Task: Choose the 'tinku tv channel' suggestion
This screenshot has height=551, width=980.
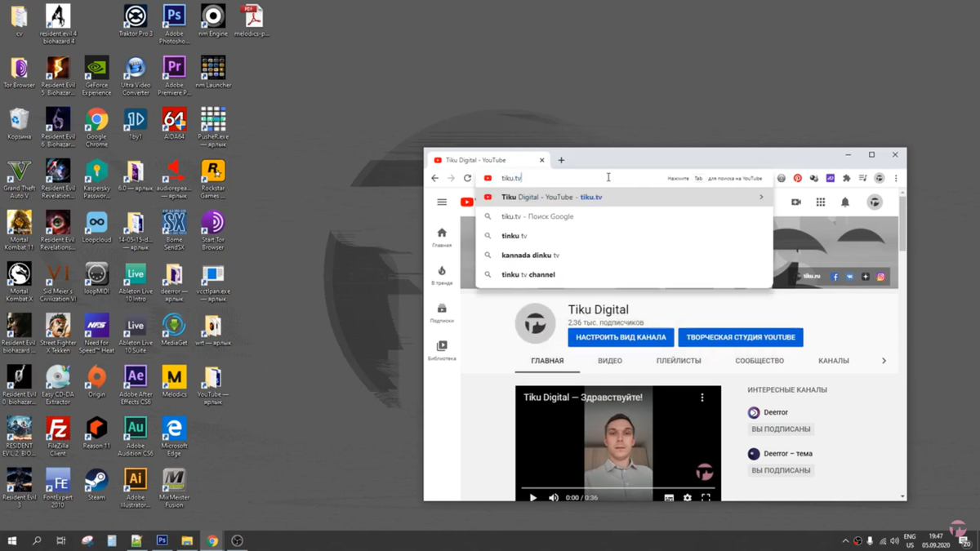Action: tap(624, 274)
